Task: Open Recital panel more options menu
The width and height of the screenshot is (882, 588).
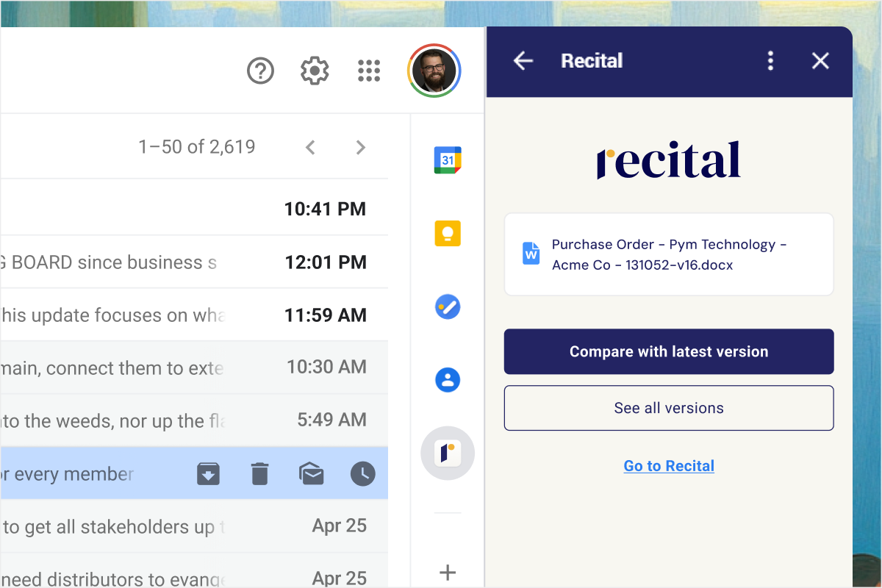Action: coord(770,61)
